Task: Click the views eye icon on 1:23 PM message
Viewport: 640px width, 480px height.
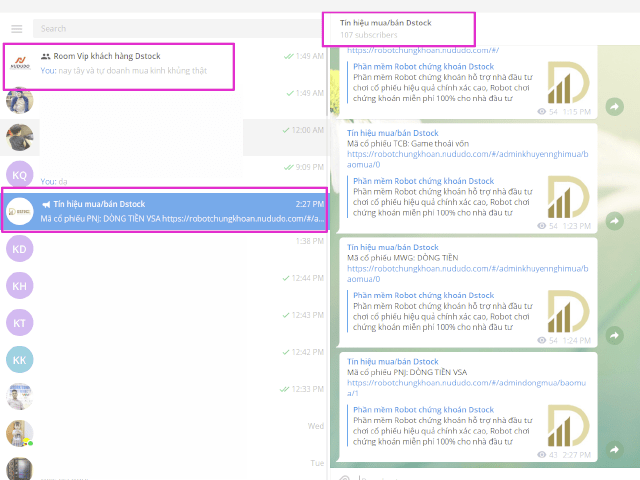Action: (542, 226)
